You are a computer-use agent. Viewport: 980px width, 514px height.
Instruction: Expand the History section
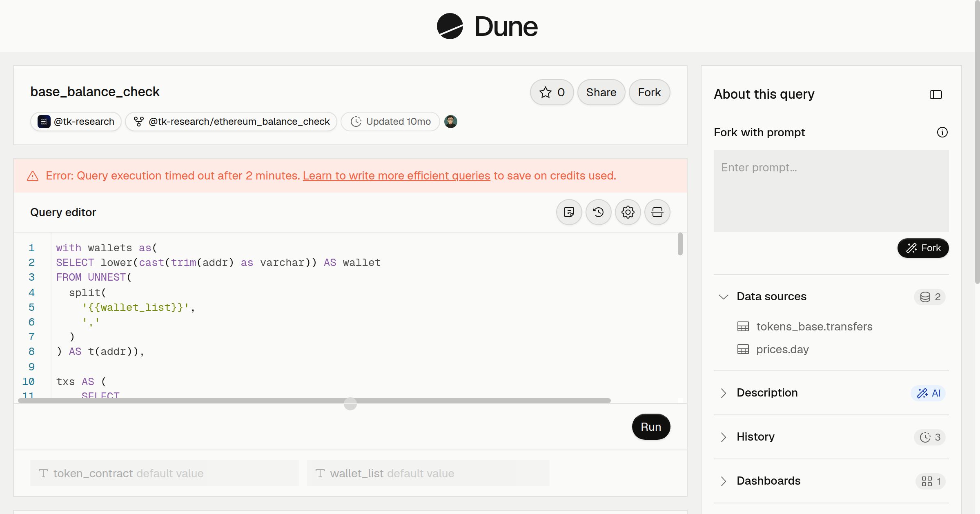tap(724, 437)
